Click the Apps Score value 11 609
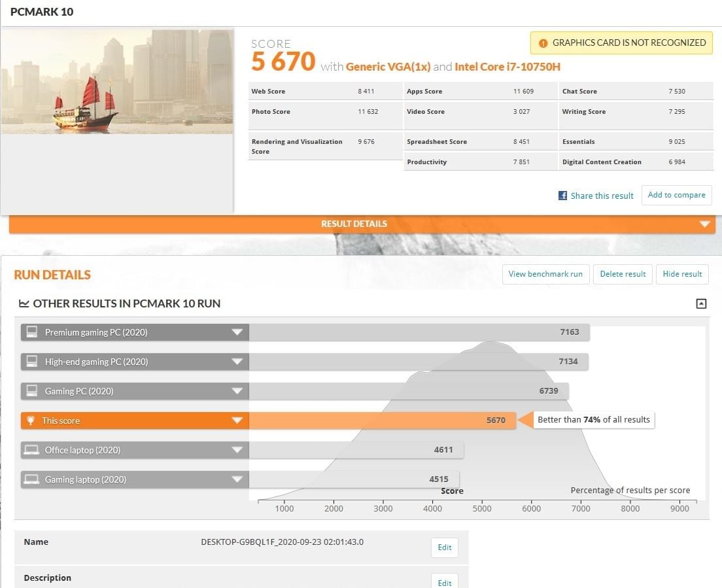 click(524, 91)
